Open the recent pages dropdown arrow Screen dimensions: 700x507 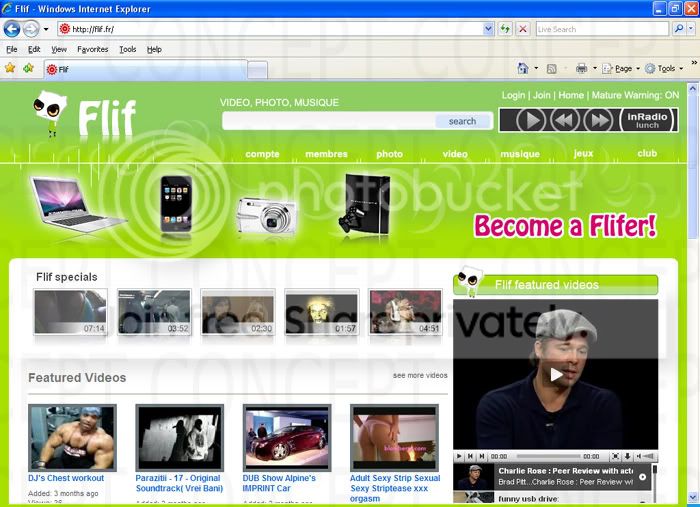point(46,29)
